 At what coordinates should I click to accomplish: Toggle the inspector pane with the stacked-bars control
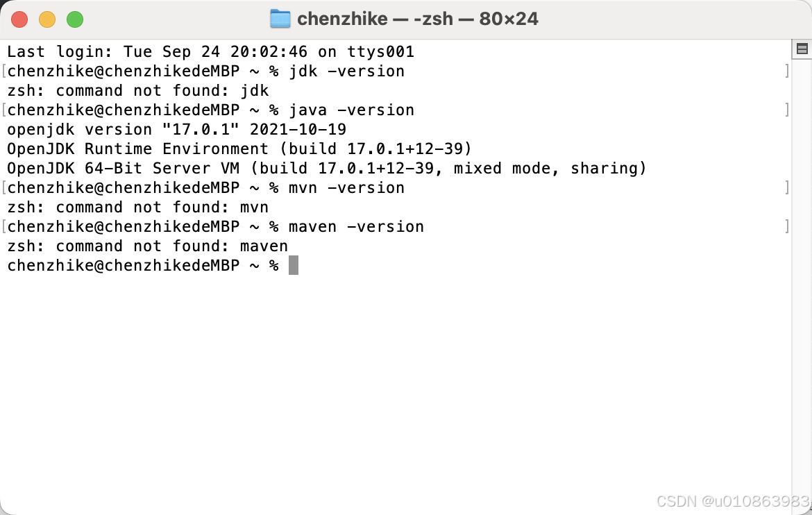point(802,49)
